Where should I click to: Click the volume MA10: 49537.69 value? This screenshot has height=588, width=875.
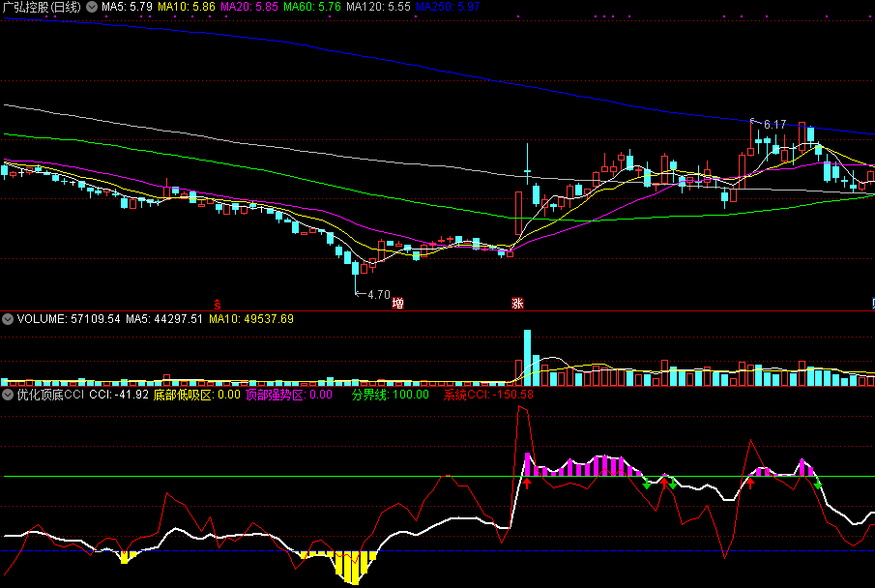pos(251,319)
